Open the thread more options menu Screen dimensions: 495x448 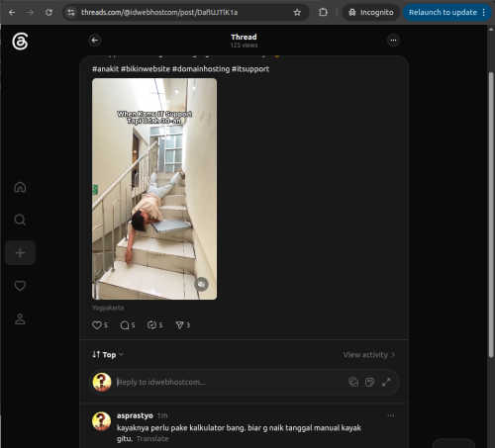point(393,41)
